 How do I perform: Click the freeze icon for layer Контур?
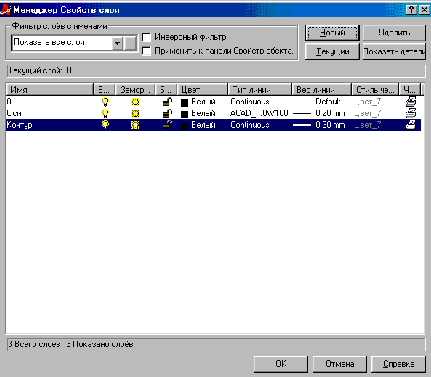tap(135, 125)
